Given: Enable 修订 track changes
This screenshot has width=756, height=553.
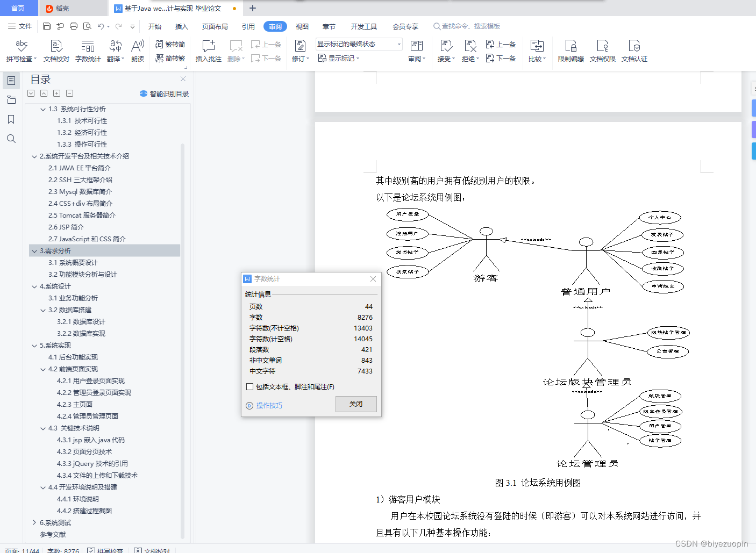Looking at the screenshot, I should click(x=299, y=51).
